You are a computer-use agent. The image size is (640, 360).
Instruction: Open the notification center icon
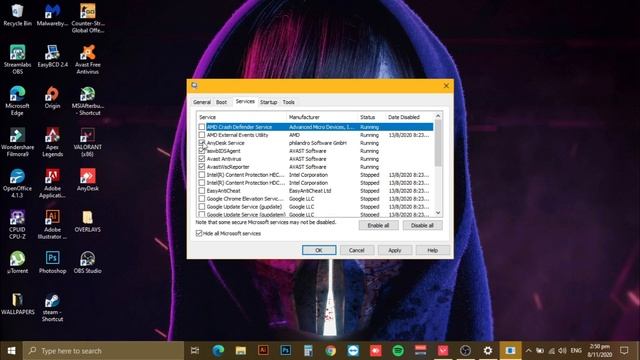(x=624, y=350)
